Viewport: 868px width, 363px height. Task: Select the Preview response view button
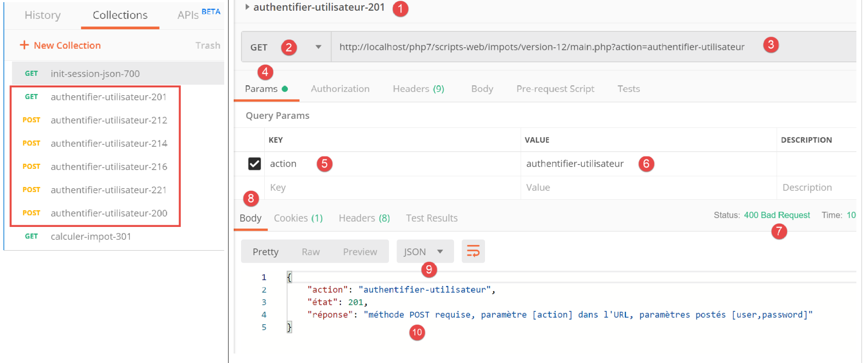(x=360, y=252)
